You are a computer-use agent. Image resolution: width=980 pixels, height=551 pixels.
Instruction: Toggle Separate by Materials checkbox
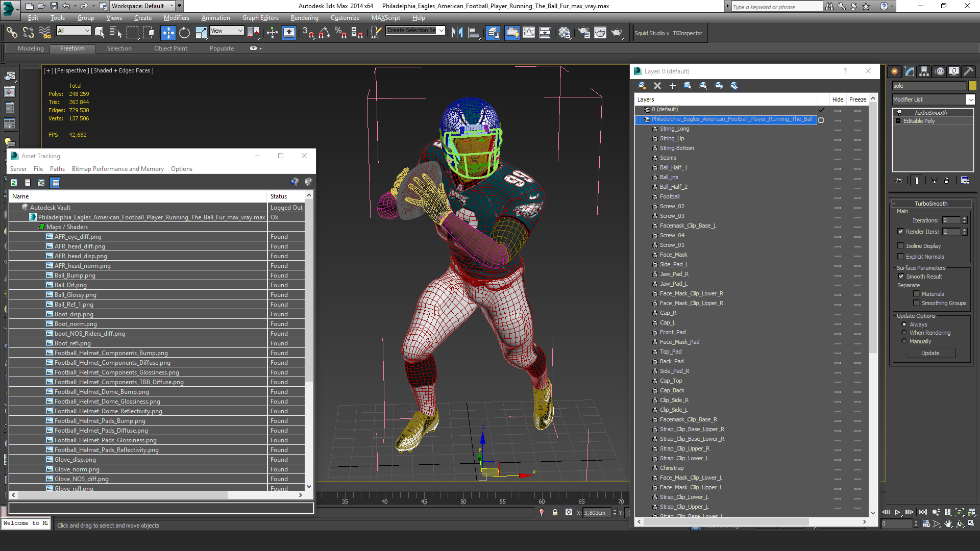pyautogui.click(x=917, y=294)
